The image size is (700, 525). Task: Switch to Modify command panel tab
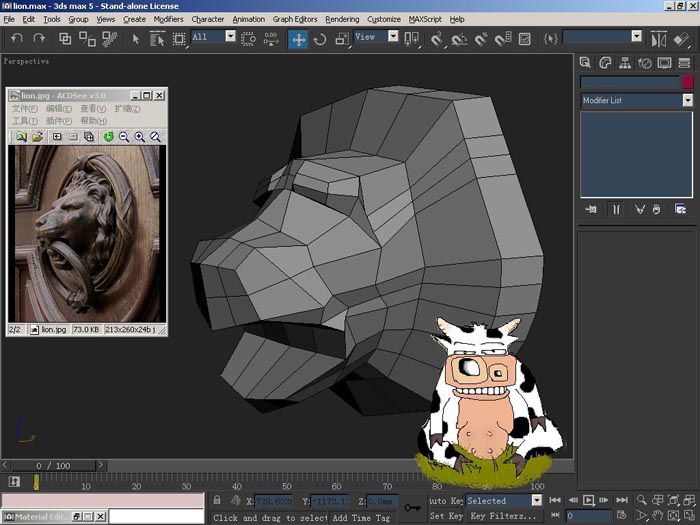(605, 63)
